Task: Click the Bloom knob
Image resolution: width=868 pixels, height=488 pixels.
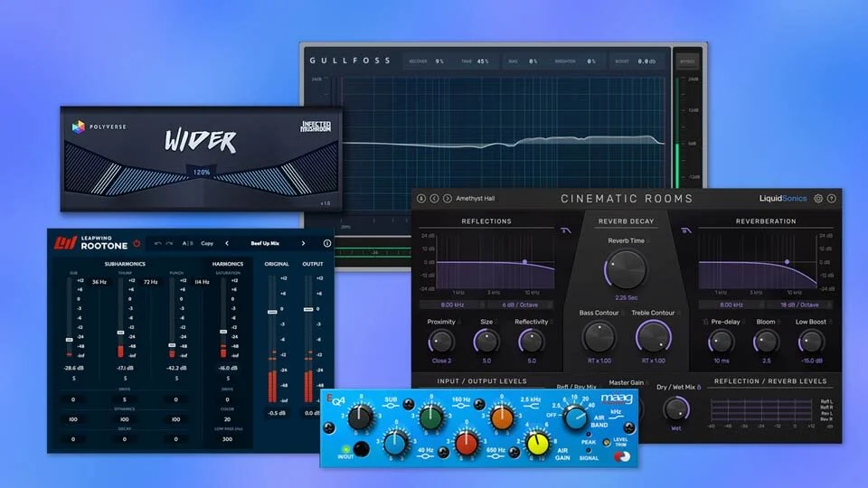Action: (766, 342)
